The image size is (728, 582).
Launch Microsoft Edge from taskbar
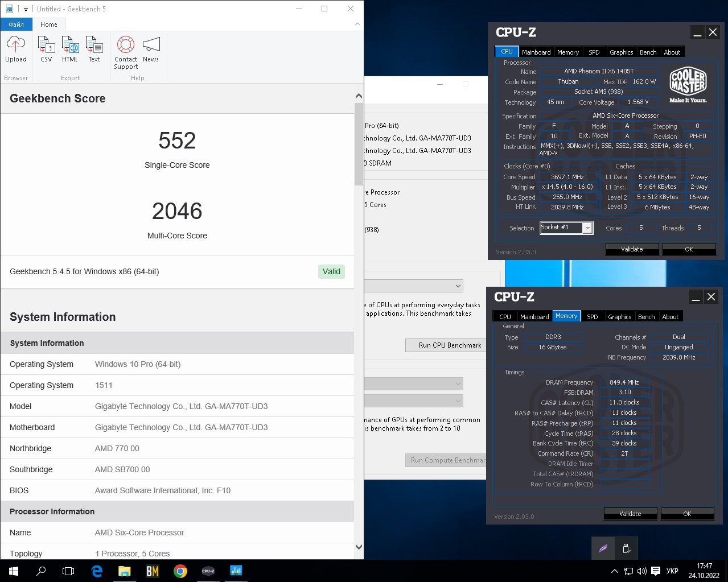click(x=97, y=571)
